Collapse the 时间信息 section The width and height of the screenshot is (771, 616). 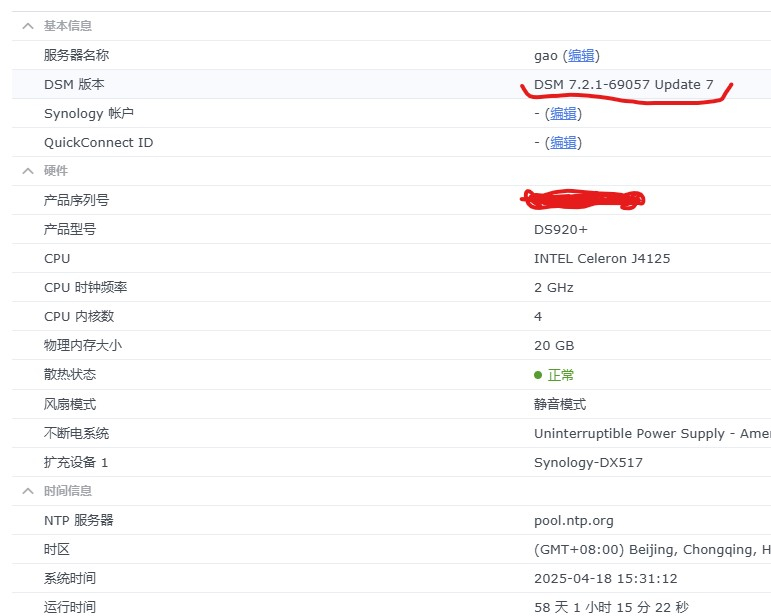[x=28, y=491]
